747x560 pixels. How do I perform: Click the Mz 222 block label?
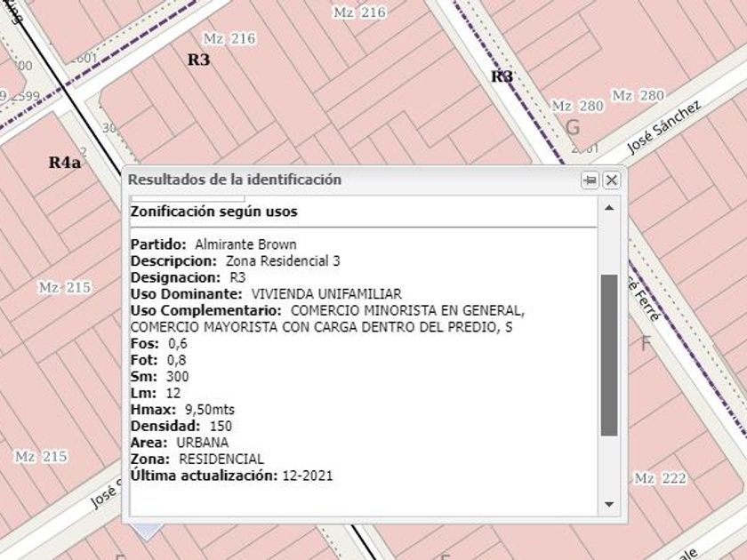click(x=660, y=478)
